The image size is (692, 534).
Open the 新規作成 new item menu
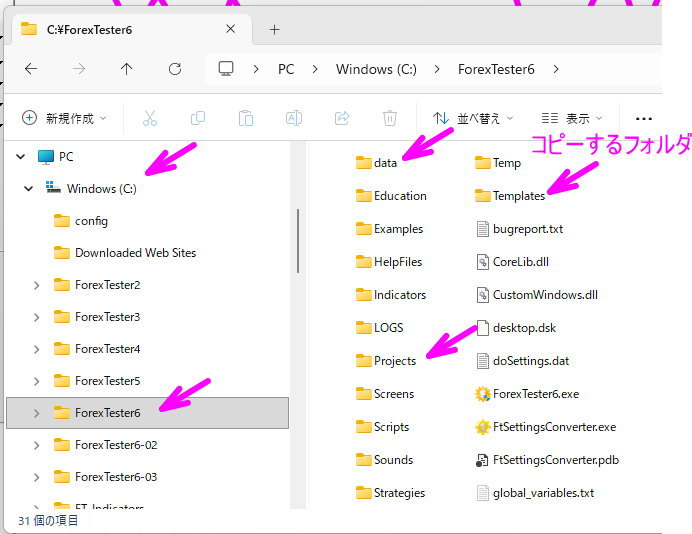click(x=64, y=118)
